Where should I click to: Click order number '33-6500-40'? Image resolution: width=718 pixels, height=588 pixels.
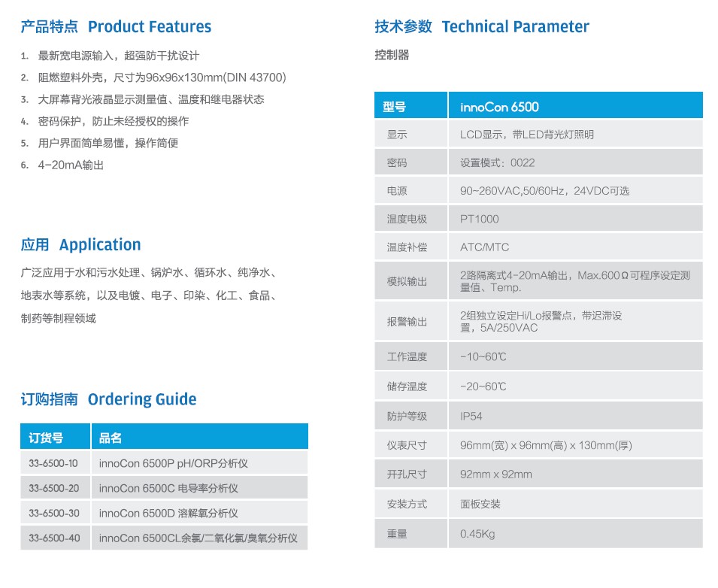(x=54, y=538)
